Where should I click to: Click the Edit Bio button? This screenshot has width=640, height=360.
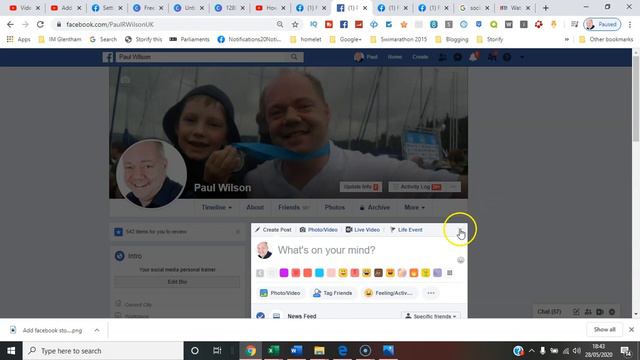point(177,282)
